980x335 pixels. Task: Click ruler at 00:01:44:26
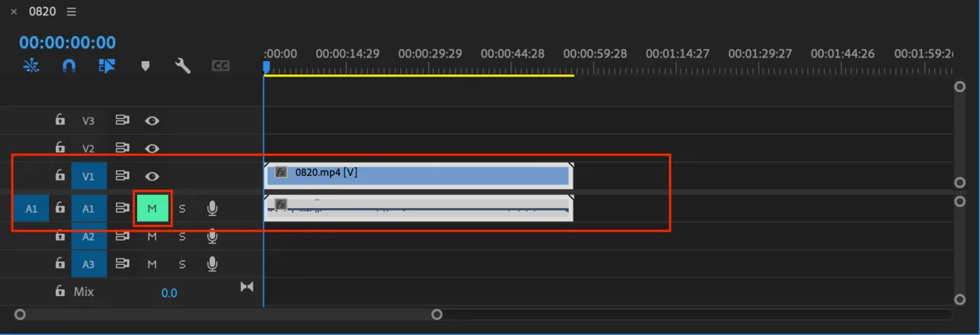coord(843,54)
